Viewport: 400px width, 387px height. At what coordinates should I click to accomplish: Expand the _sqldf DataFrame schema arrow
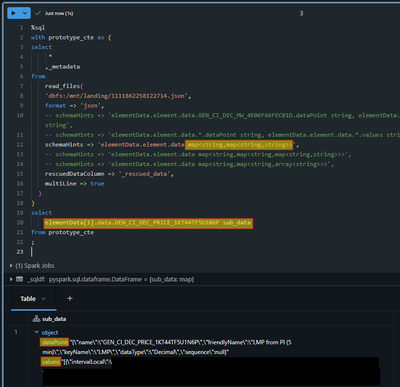tap(11, 279)
